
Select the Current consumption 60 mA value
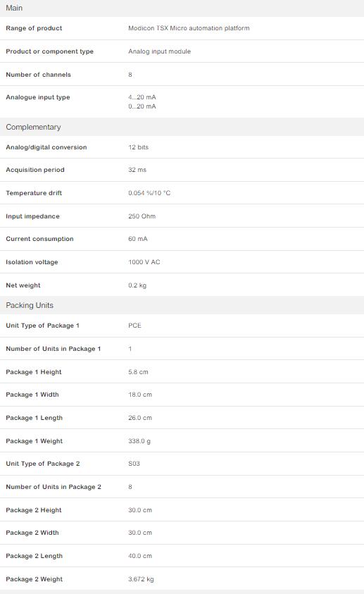tap(138, 239)
